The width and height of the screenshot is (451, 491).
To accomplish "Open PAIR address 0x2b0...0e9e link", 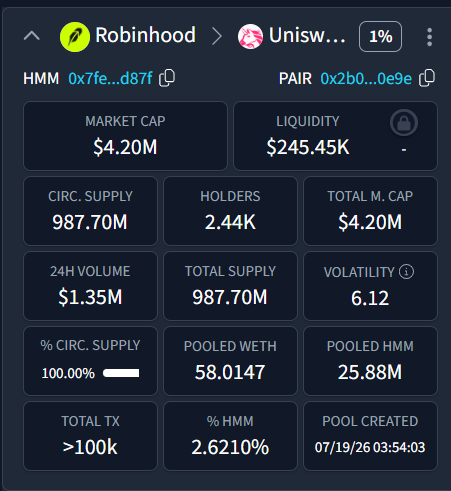I will point(366,79).
